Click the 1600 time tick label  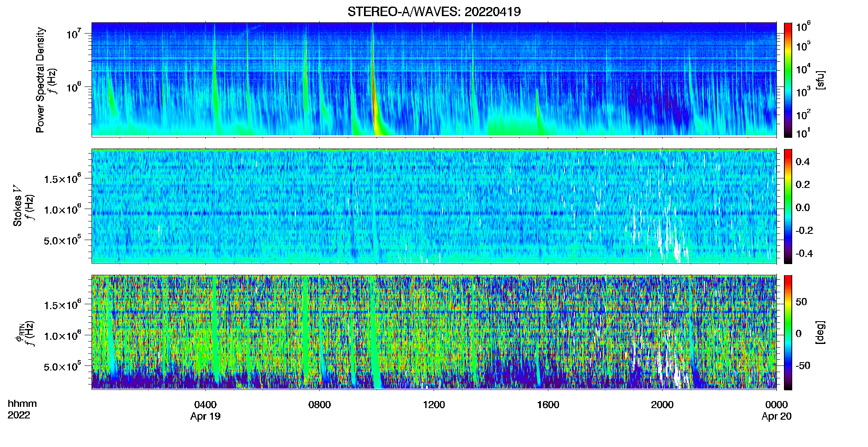point(548,405)
